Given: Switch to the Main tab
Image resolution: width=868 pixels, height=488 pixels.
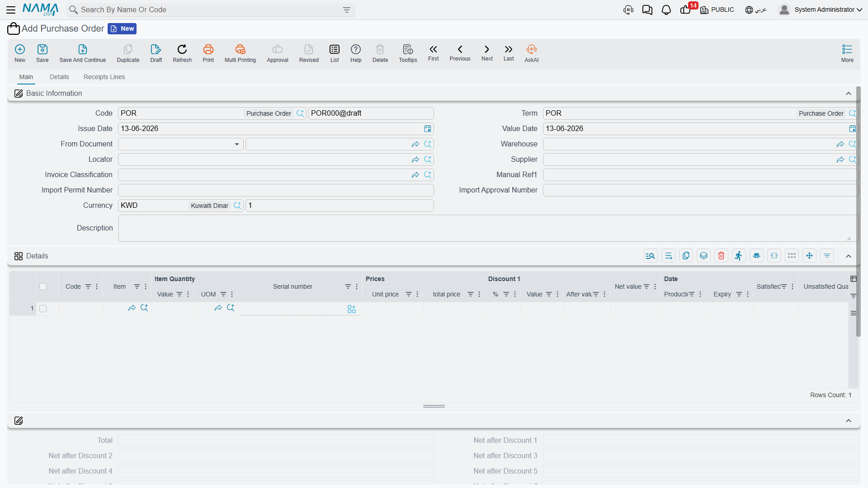Looking at the screenshot, I should point(26,77).
